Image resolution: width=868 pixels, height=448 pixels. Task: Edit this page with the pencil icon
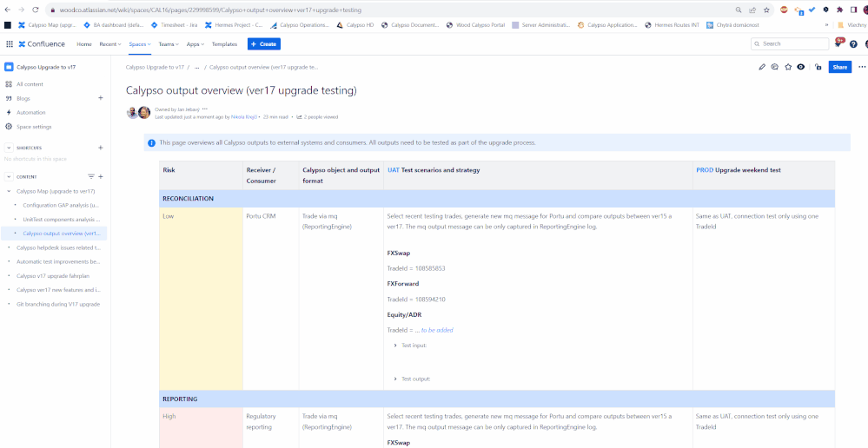click(x=762, y=67)
